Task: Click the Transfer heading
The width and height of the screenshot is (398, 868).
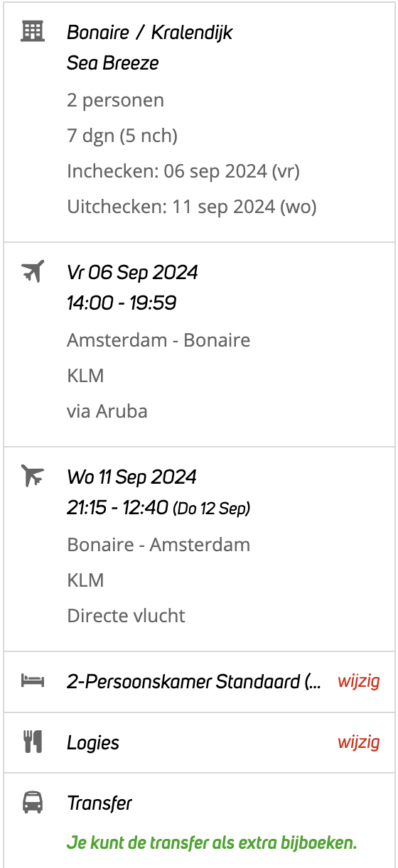Action: (99, 803)
